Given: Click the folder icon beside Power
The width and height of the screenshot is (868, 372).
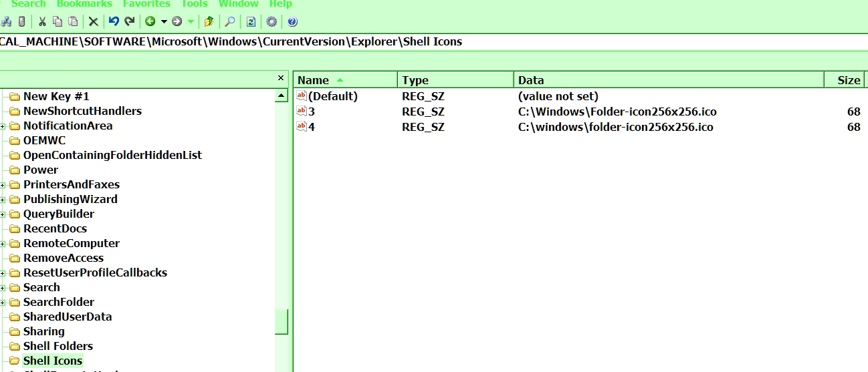Looking at the screenshot, I should click(15, 170).
